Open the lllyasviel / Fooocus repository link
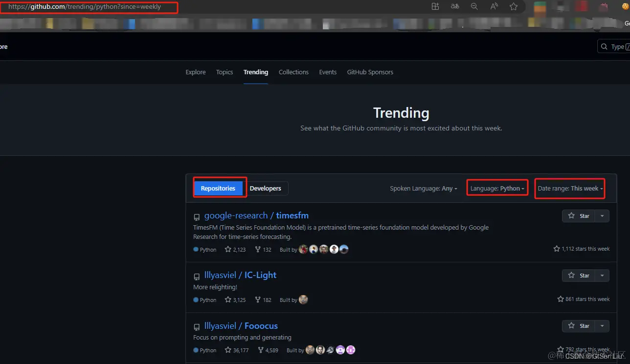Image resolution: width=630 pixels, height=364 pixels. point(241,326)
